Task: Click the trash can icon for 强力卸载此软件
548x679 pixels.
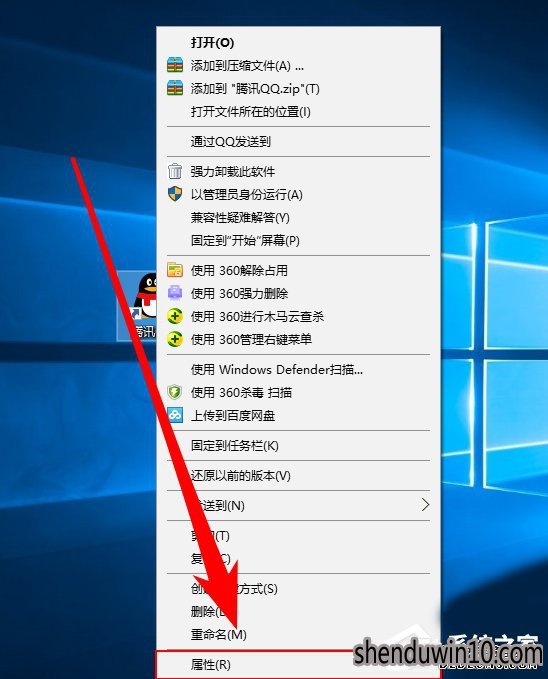Action: pyautogui.click(x=175, y=171)
